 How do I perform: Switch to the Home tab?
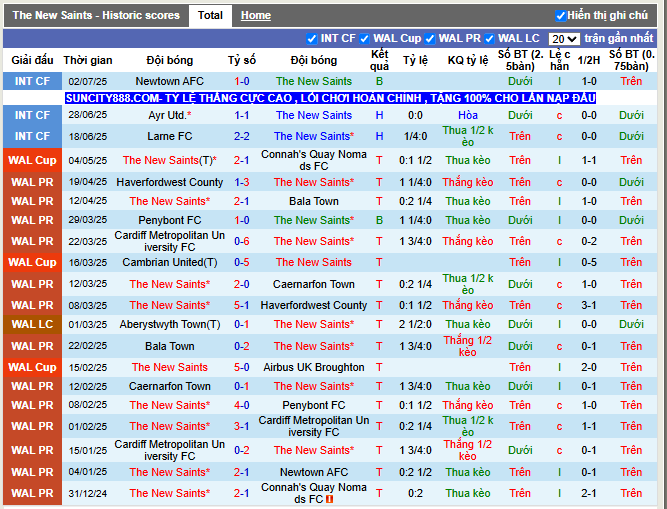pyautogui.click(x=256, y=16)
